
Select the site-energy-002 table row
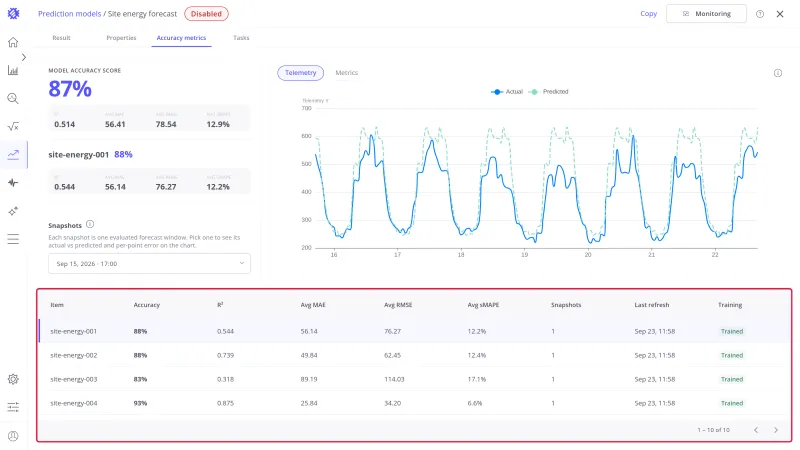pyautogui.click(x=414, y=355)
